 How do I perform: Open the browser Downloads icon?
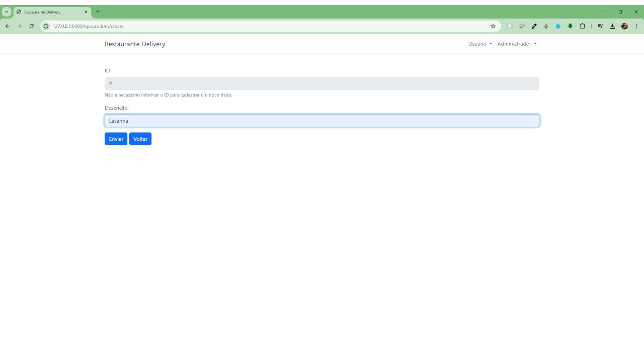(612, 26)
